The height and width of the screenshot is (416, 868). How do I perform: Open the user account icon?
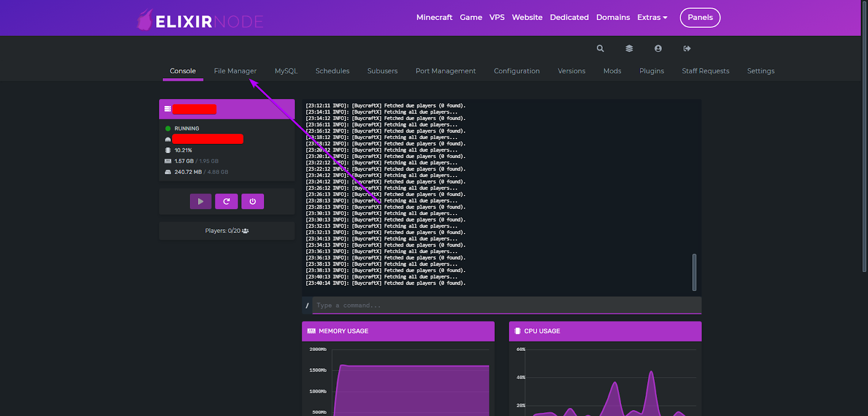[658, 48]
